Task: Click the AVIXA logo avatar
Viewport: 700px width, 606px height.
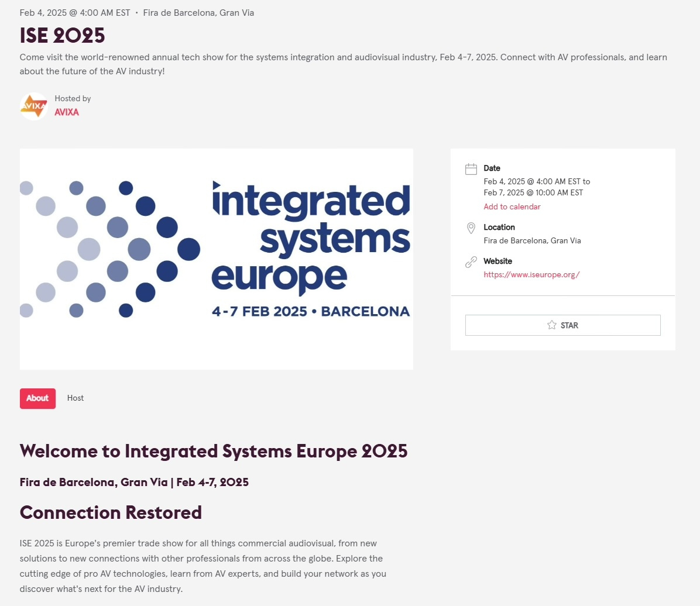Action: [33, 106]
